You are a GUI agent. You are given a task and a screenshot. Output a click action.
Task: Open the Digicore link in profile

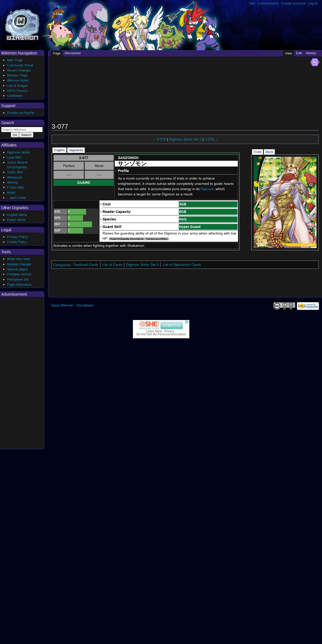(207, 189)
